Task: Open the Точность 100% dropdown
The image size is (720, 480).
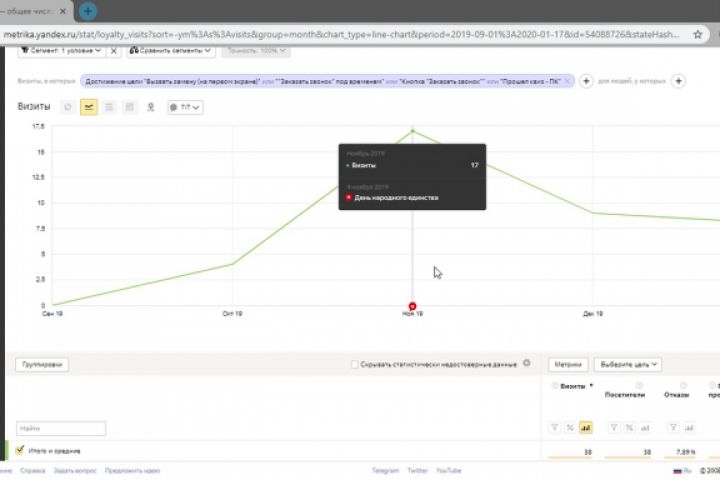Action: click(256, 51)
